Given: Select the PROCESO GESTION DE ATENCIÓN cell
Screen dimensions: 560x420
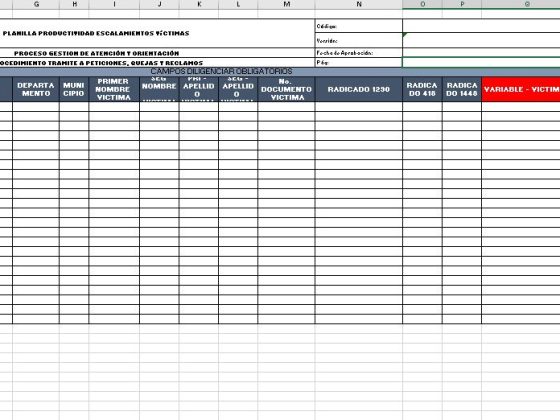Looking at the screenshot, I should pos(96,53).
